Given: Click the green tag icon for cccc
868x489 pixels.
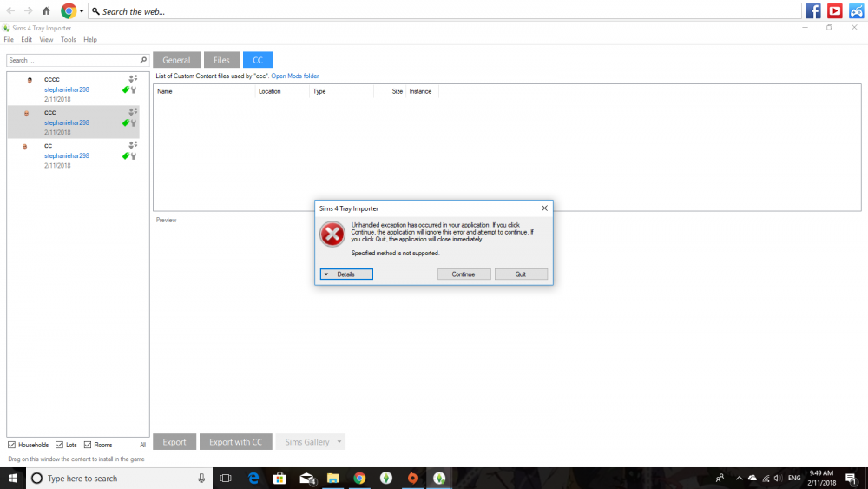Looking at the screenshot, I should 126,89.
